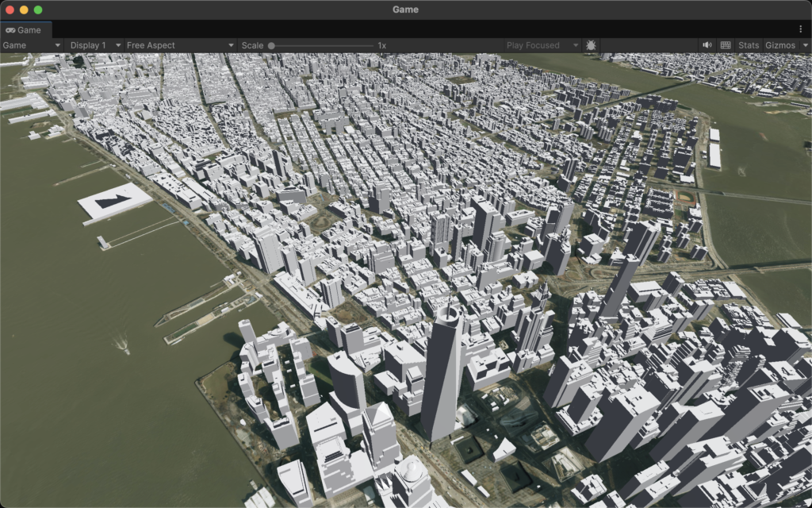The image size is (812, 508).
Task: Open the Game display mode dropdown
Action: [32, 45]
